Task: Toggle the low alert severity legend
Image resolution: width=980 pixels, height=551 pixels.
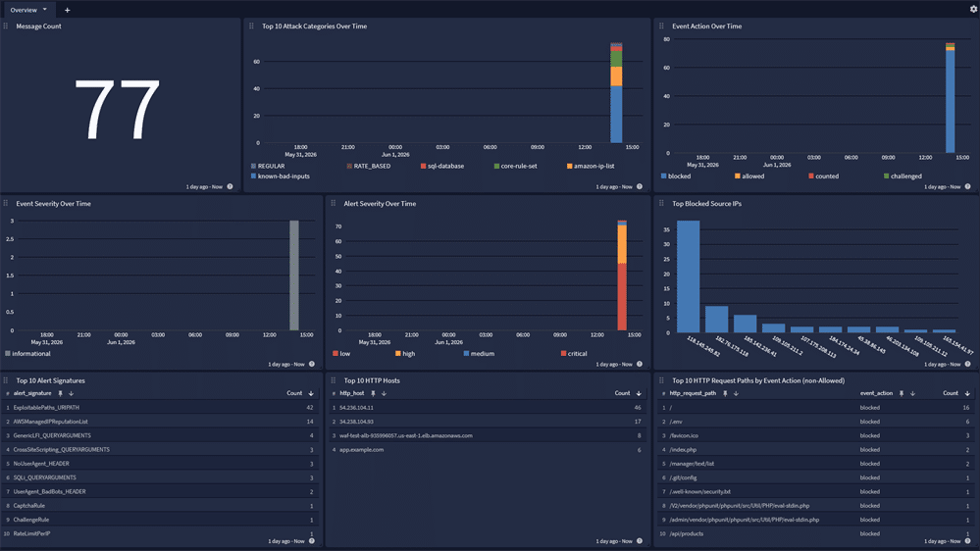Action: coord(341,354)
